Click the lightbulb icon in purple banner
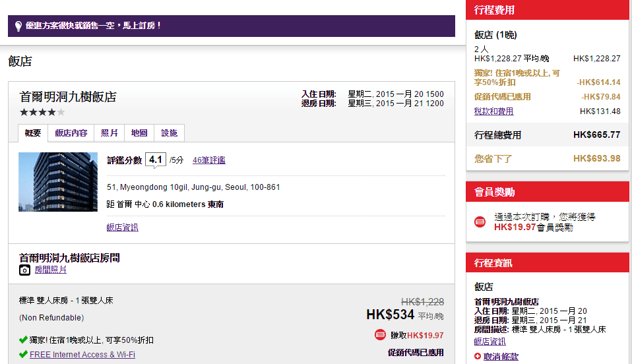The height and width of the screenshot is (364, 632). tap(19, 26)
